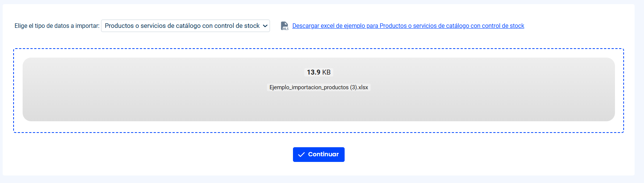644x183 pixels.
Task: Click the 'Descargar excel de ejemplo' hyperlink
Action: [x=408, y=26]
